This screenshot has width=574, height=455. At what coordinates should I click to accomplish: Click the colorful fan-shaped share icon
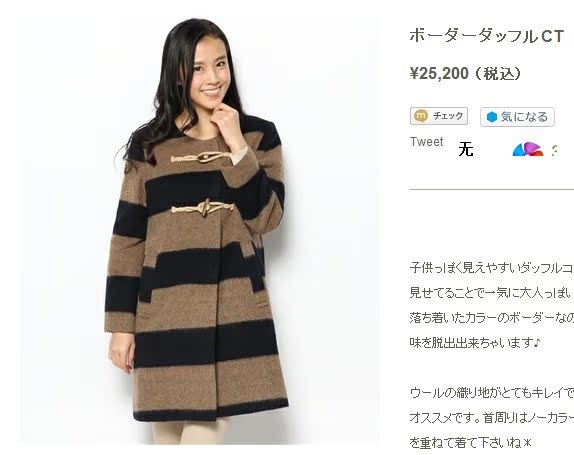528,149
